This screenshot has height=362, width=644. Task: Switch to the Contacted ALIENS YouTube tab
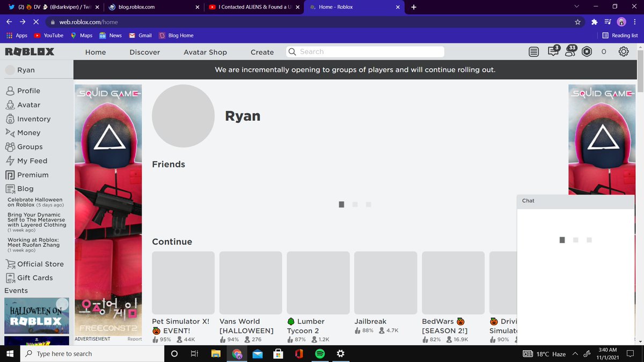[254, 7]
